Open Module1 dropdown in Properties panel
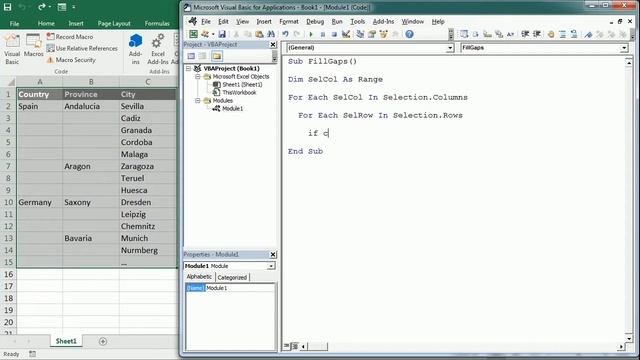 (271, 266)
